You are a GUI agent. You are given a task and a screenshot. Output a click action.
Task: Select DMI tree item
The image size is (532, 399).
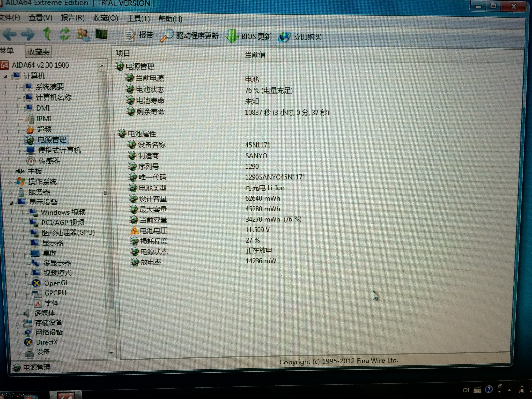(43, 108)
